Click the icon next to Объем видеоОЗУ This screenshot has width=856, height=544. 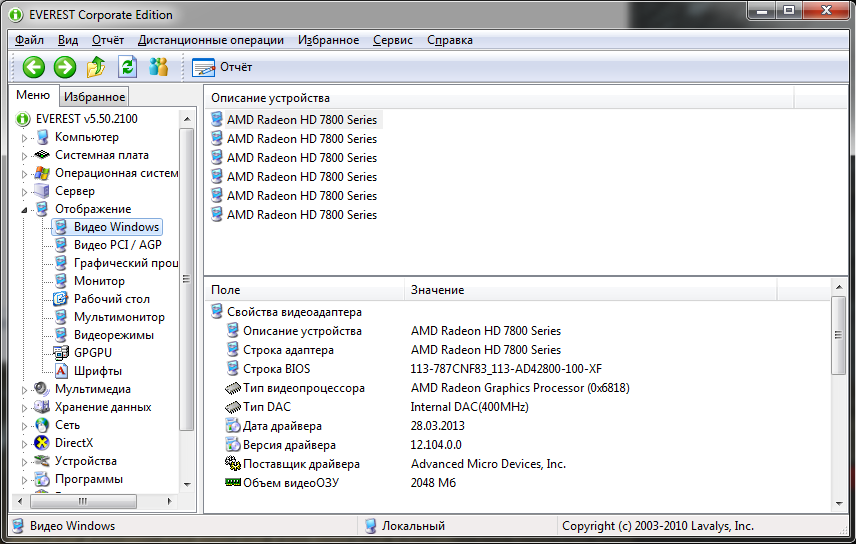tap(233, 483)
